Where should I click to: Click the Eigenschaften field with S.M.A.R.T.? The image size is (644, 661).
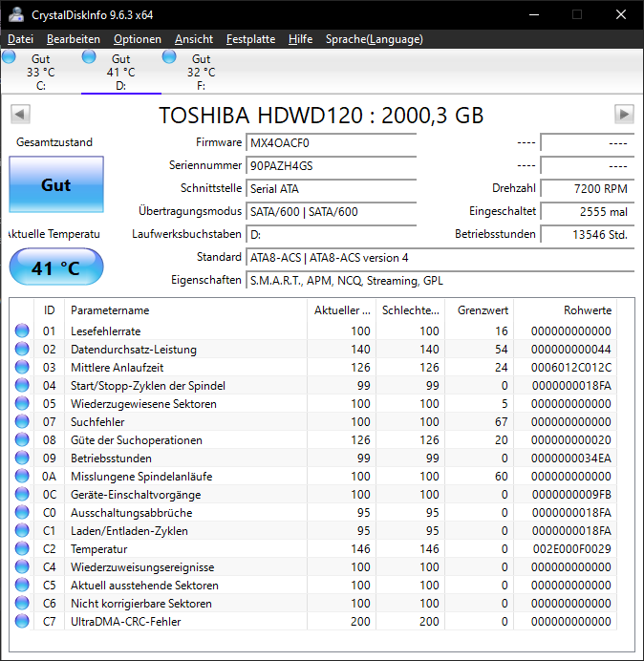(x=440, y=280)
